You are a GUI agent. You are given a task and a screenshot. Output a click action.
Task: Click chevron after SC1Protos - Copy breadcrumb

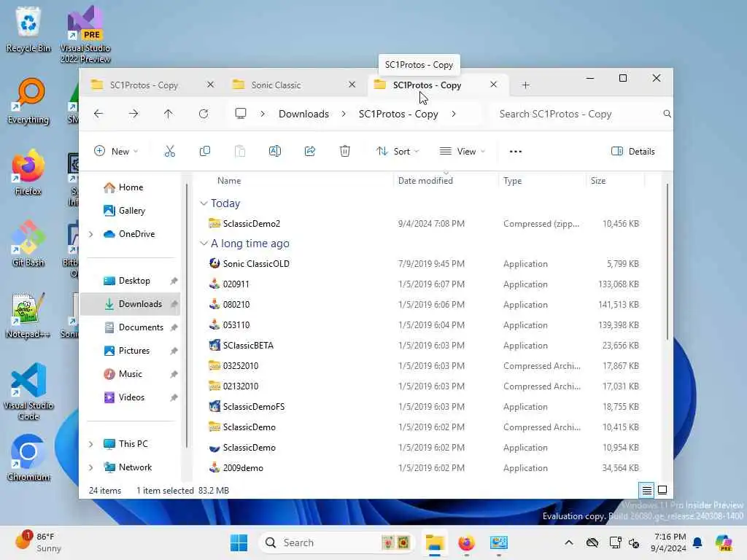pyautogui.click(x=454, y=114)
